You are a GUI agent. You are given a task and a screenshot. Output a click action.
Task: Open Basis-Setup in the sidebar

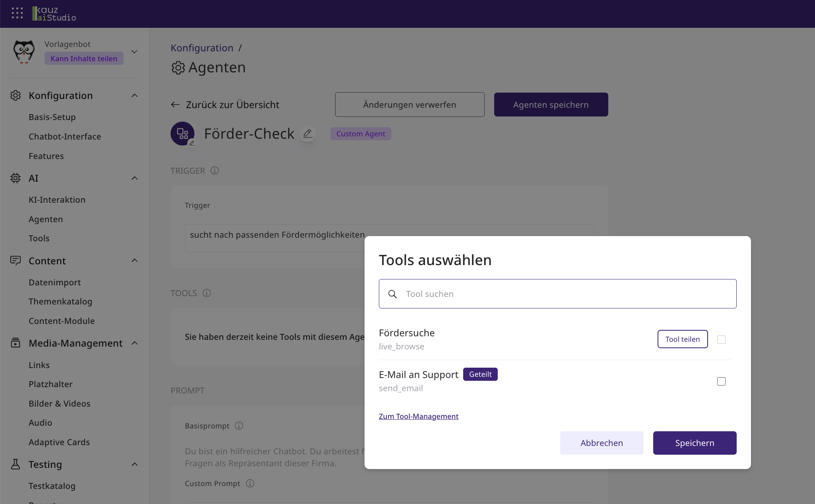coord(52,117)
